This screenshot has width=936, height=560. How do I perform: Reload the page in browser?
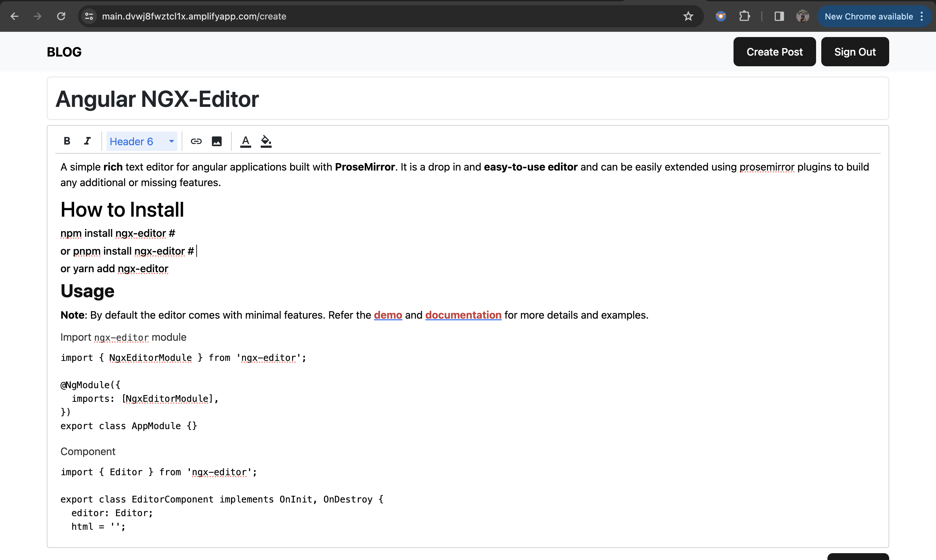click(61, 16)
